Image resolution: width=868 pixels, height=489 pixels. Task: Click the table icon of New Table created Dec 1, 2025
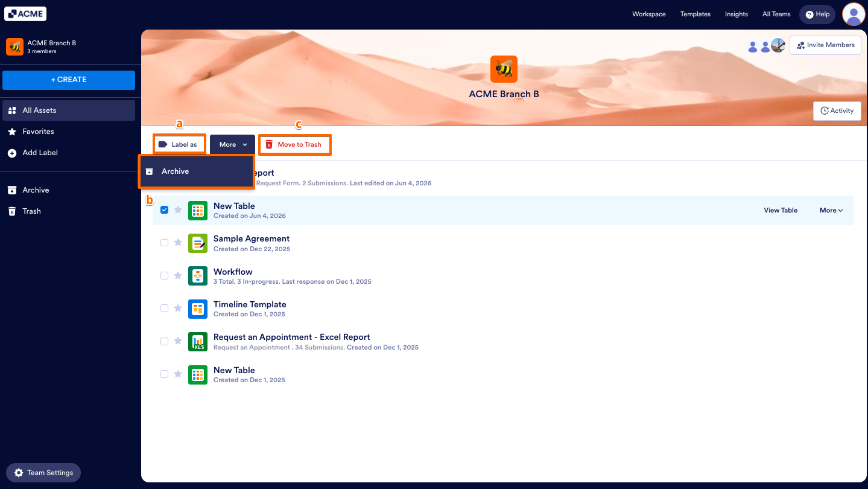pyautogui.click(x=198, y=375)
